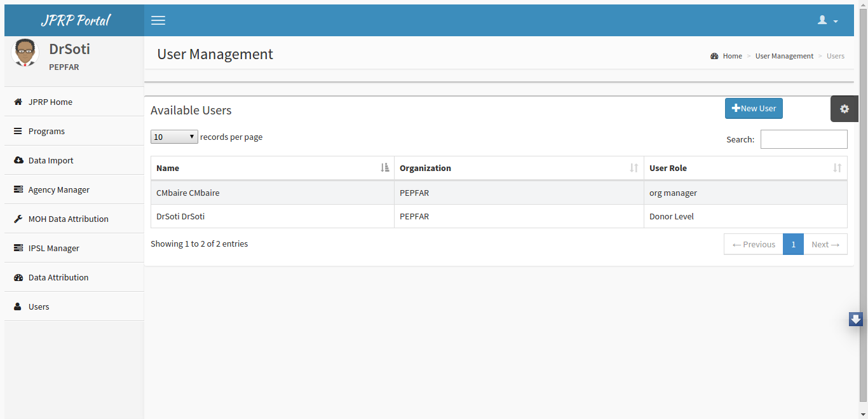This screenshot has width=868, height=419.
Task: Click the New User button
Action: (754, 108)
